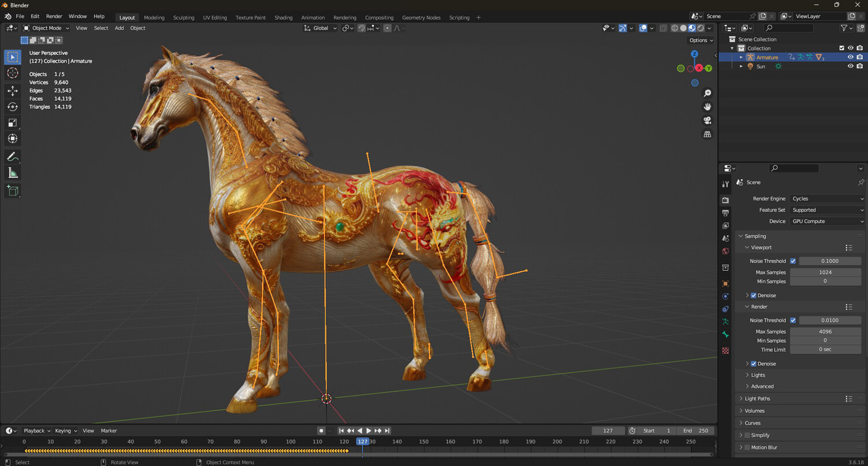The height and width of the screenshot is (466, 868).
Task: Pick the Rotate tool
Action: click(x=13, y=107)
